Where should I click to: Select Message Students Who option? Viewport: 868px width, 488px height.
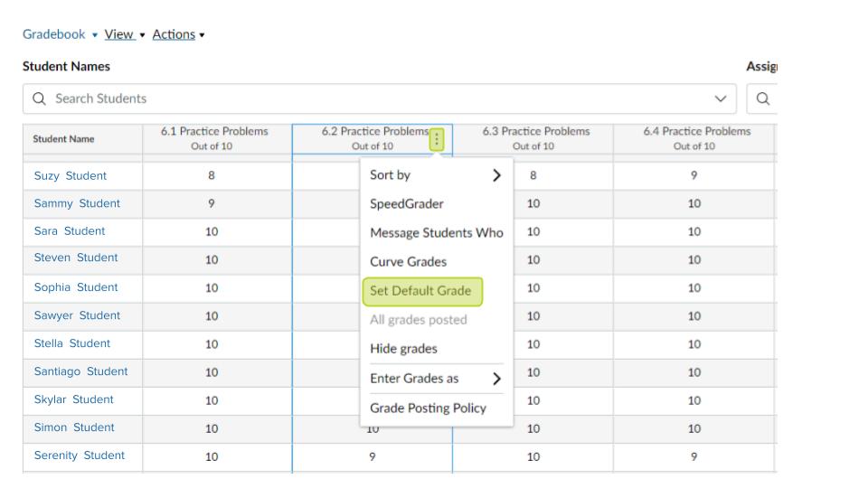click(436, 233)
